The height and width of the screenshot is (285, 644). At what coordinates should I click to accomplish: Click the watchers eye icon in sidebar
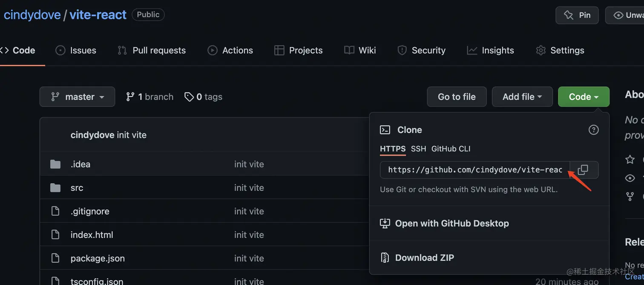click(630, 178)
